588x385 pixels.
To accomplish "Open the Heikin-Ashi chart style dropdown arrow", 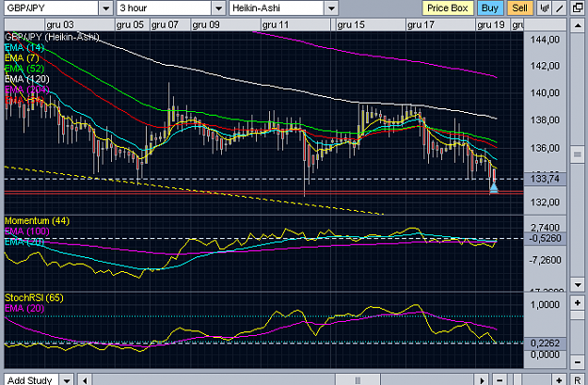I will coord(331,8).
